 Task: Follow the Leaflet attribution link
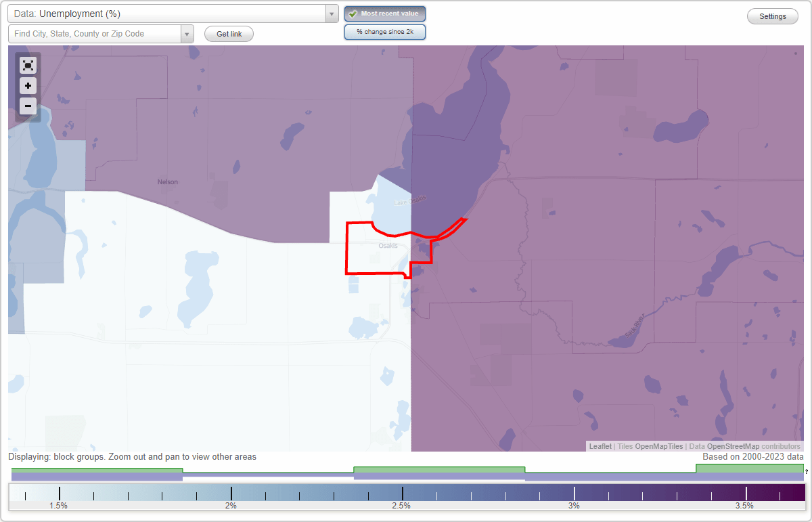tap(600, 446)
